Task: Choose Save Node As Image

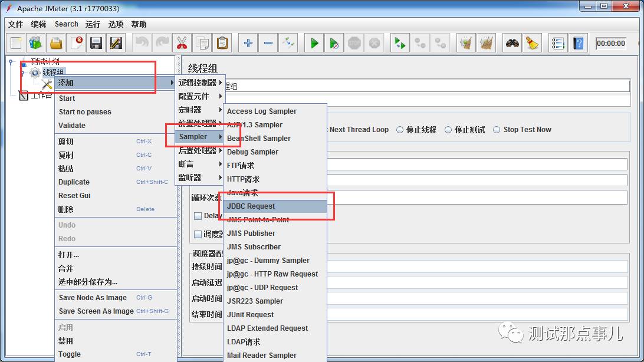Action: pos(116,298)
